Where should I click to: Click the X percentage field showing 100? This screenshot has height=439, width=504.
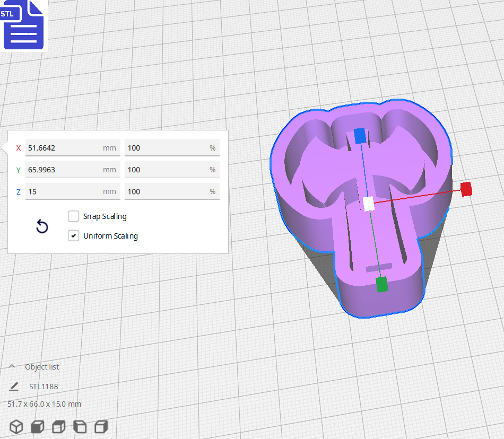tap(172, 147)
